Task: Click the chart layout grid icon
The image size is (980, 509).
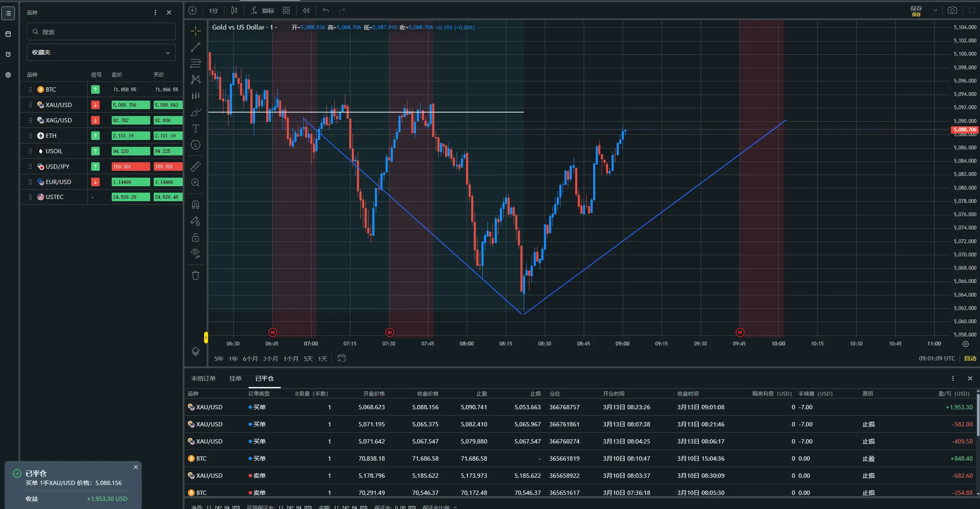Action: (286, 10)
